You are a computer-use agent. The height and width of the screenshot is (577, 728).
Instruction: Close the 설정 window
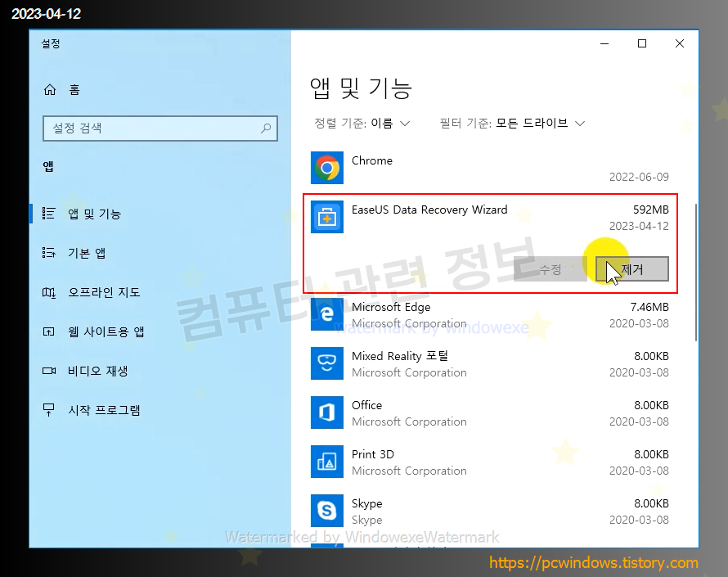click(x=679, y=43)
